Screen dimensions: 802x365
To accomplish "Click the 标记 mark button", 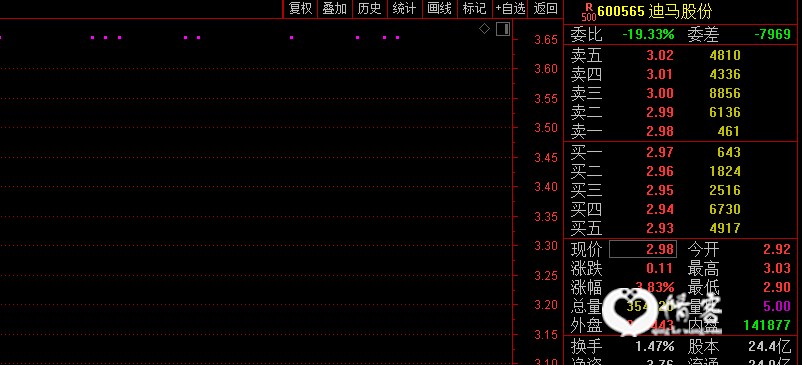I will tap(474, 9).
